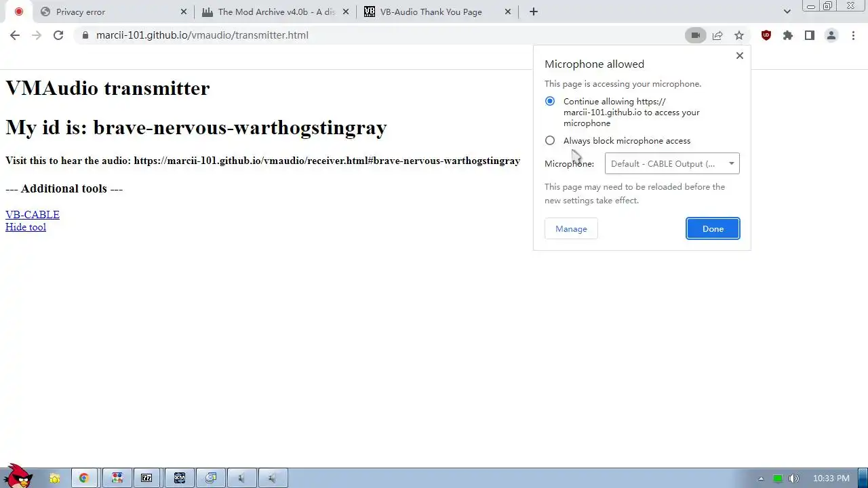View site information via the lock icon
The width and height of the screenshot is (868, 488).
(x=85, y=35)
